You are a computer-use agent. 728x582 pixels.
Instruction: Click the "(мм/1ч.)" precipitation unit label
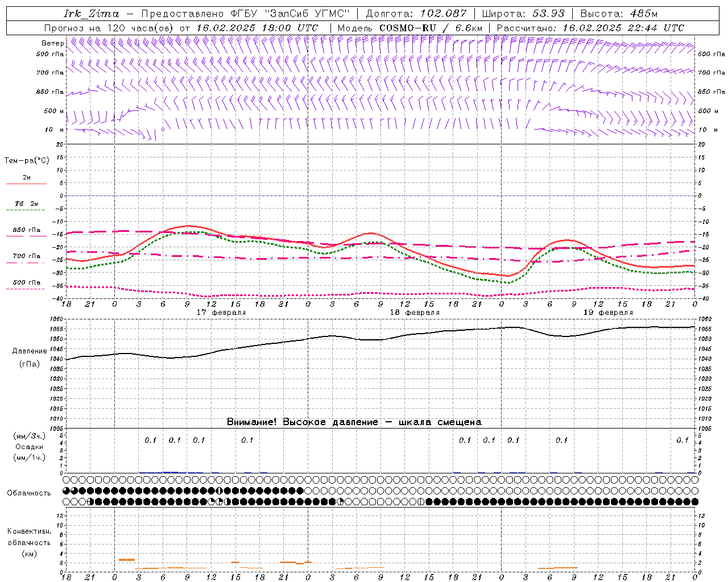click(x=30, y=458)
